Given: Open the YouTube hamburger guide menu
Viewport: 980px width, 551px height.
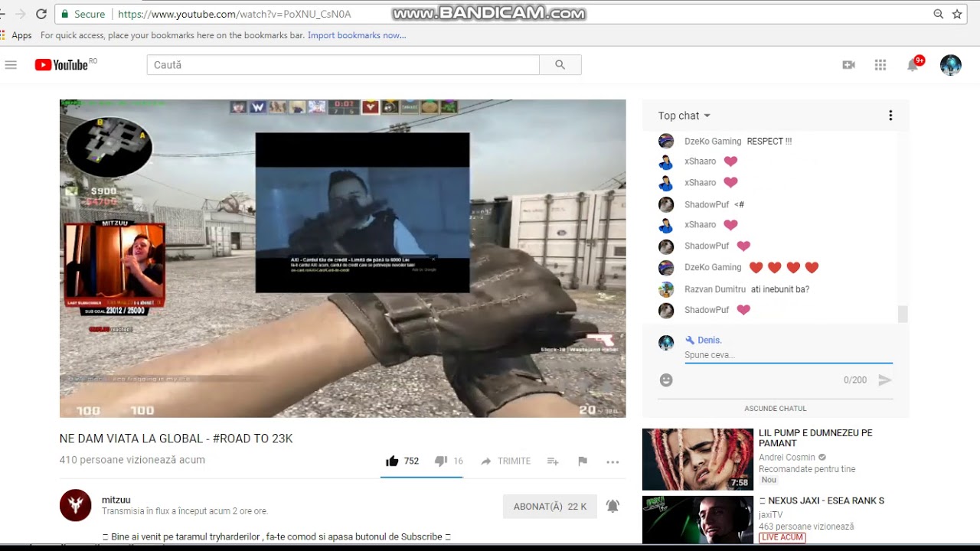Looking at the screenshot, I should (x=11, y=65).
